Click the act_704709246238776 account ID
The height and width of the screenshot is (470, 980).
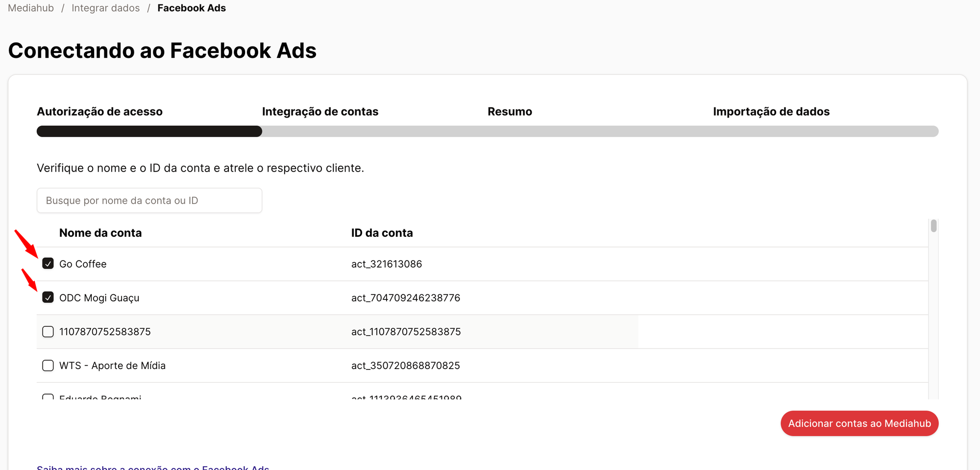click(x=406, y=297)
